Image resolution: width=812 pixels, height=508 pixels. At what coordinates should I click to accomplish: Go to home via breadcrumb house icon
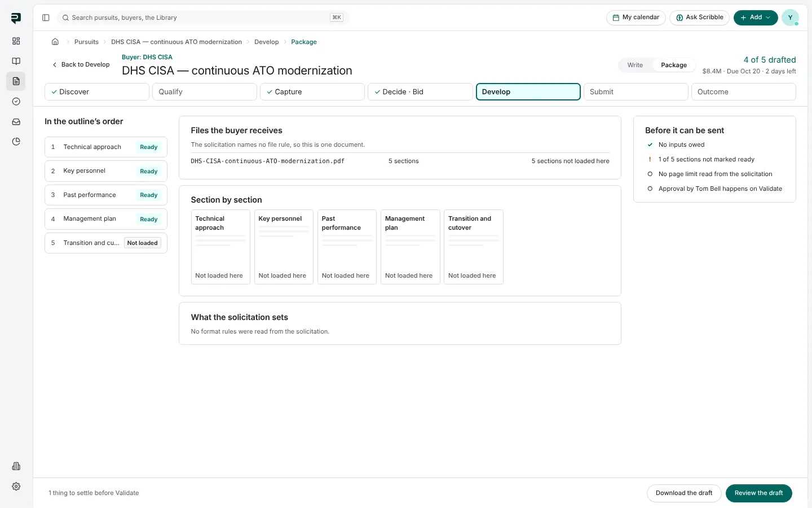coord(55,42)
